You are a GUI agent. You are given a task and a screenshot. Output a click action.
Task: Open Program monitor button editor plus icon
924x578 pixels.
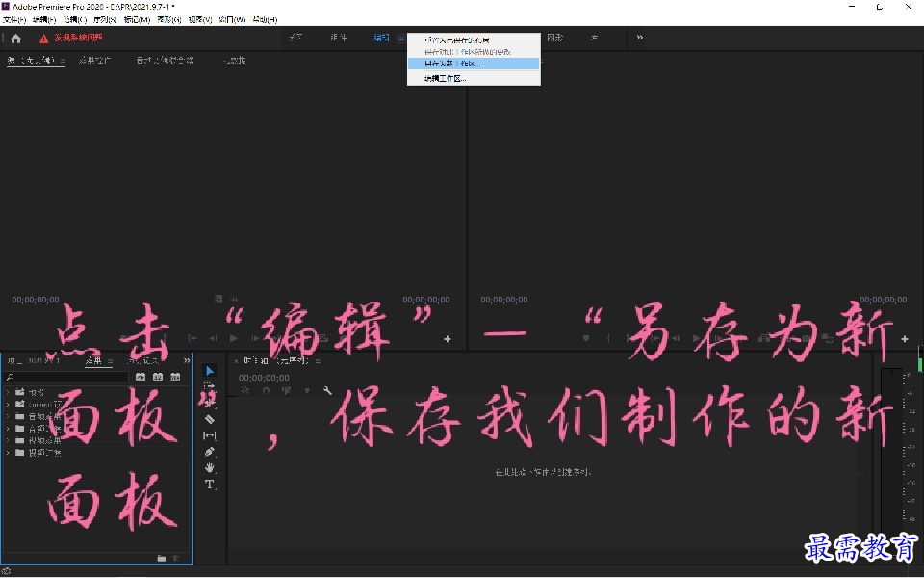coord(905,338)
